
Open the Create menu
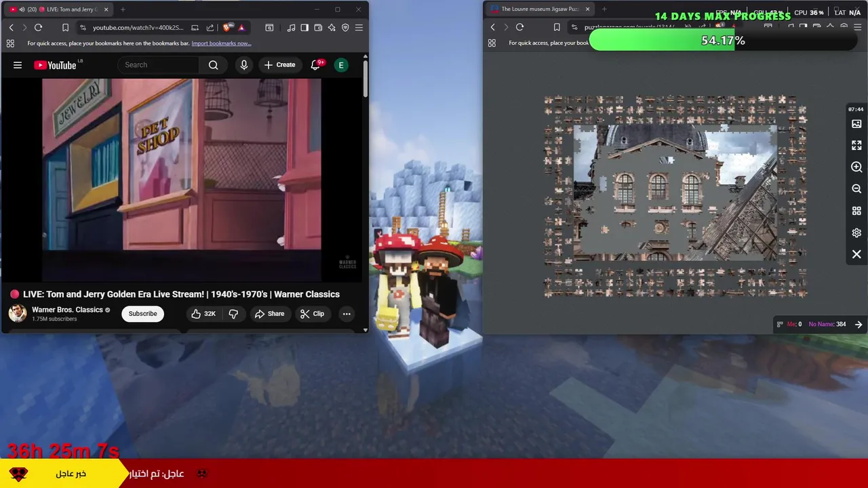279,65
